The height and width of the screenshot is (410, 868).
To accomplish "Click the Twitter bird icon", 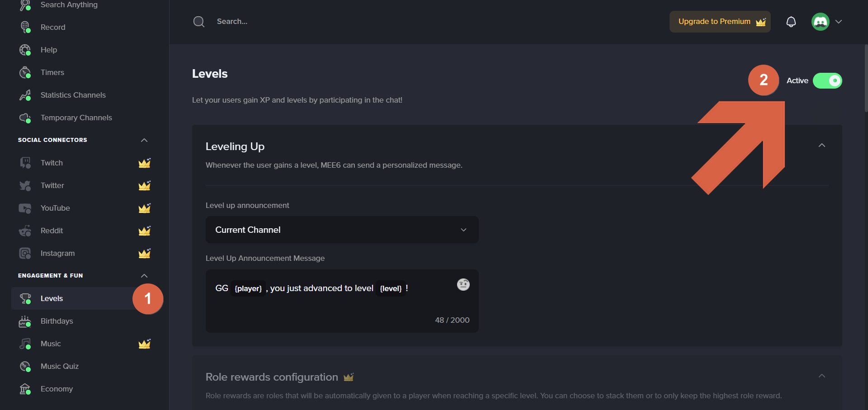I will coord(25,185).
